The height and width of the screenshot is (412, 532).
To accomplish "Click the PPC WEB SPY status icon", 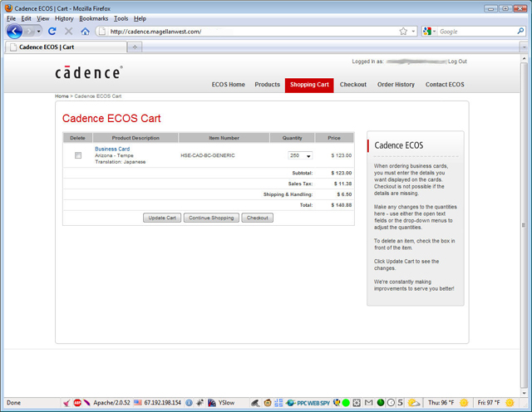I will [x=308, y=403].
